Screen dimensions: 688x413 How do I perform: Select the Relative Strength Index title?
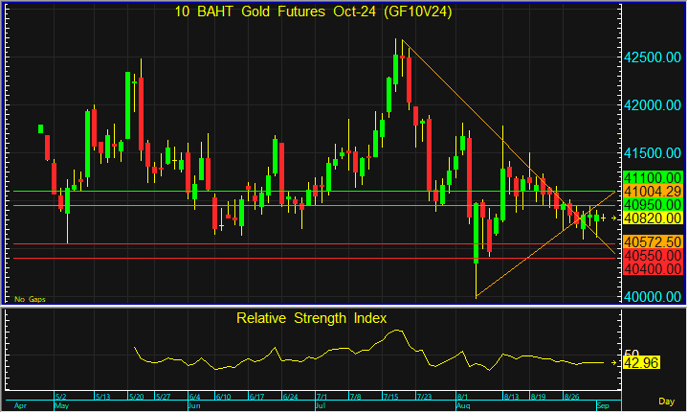311,319
